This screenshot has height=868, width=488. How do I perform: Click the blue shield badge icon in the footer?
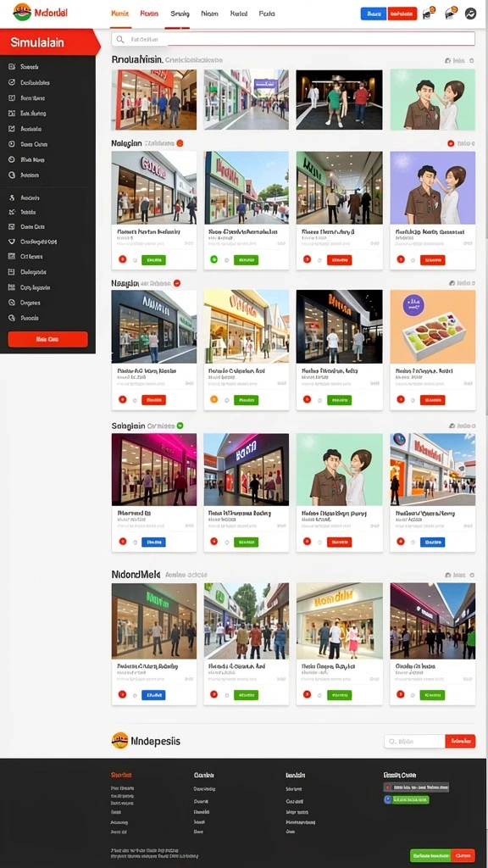388,799
